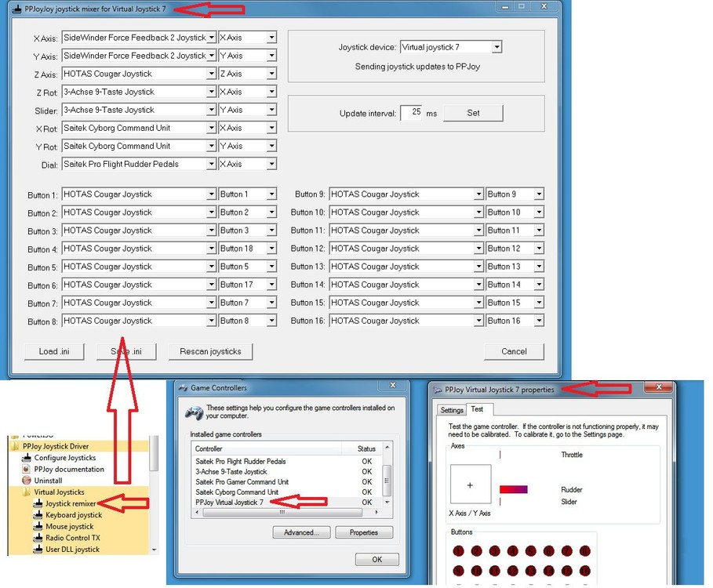Collapse the PPJoy Joystick Driver folder
The image size is (713, 588).
pos(56,446)
